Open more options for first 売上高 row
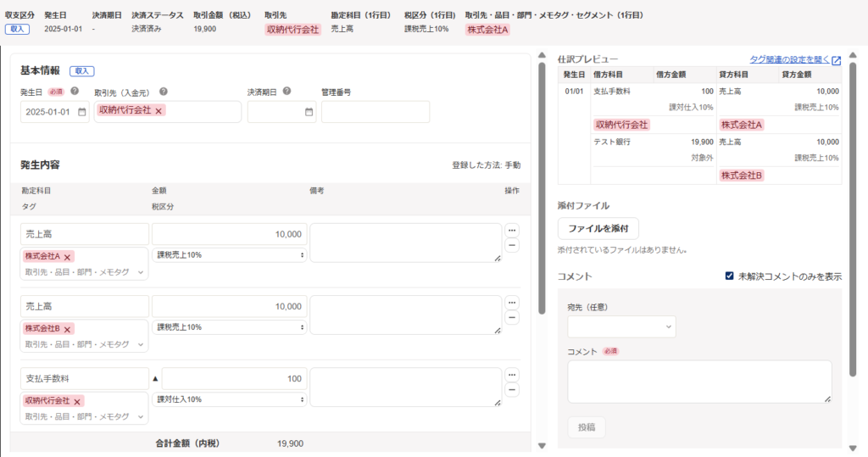Screen dimensions: 868x457 coord(512,231)
